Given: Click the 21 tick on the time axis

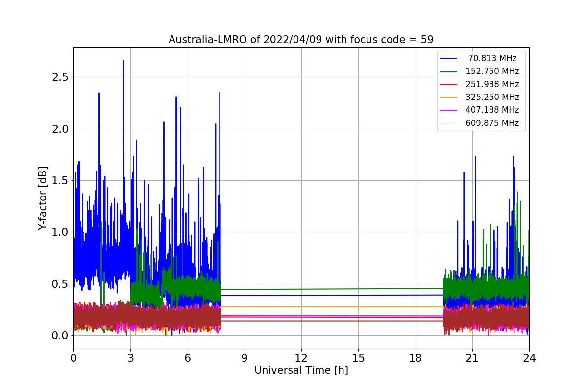Looking at the screenshot, I should (x=472, y=358).
